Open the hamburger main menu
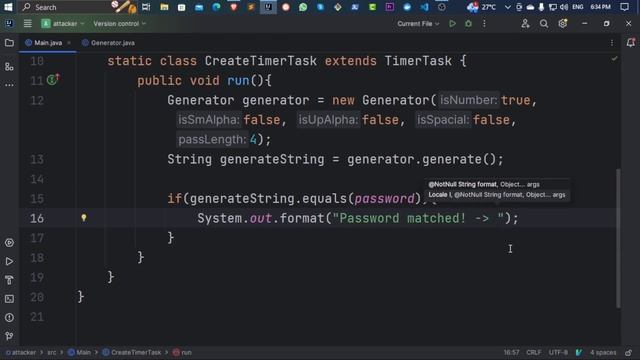 (27, 24)
